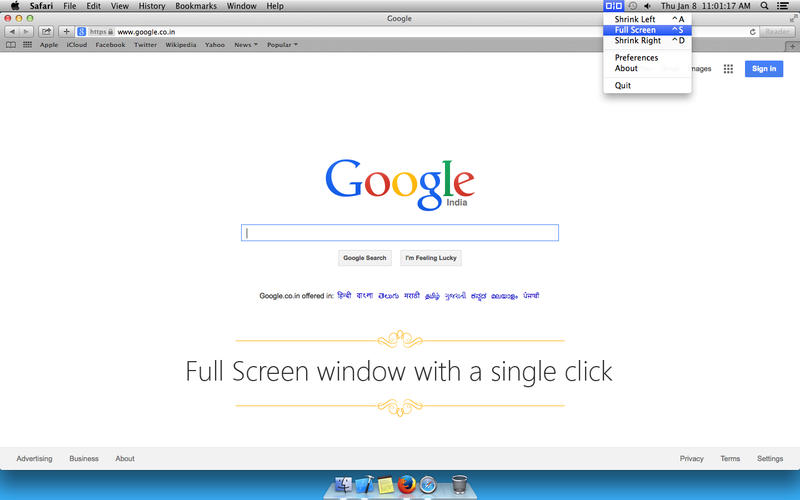Select Shrink Right menu item
800x500 pixels.
coord(647,41)
